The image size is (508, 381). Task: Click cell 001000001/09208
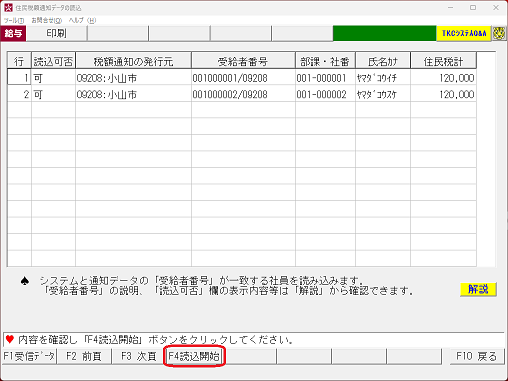[243, 78]
